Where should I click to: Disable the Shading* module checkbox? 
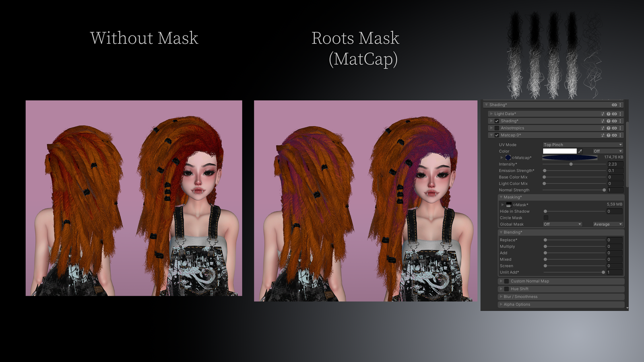(497, 121)
